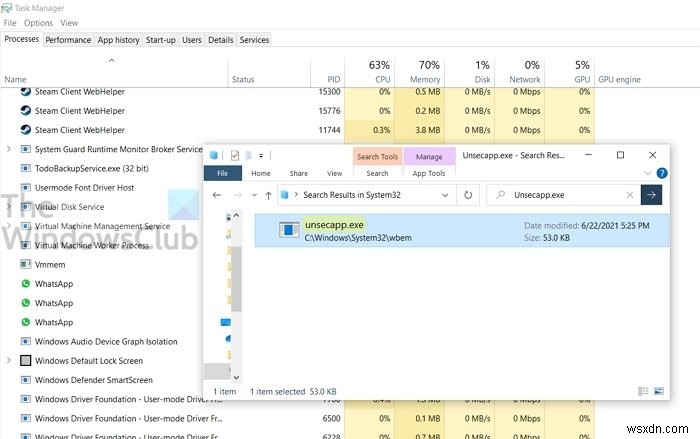
Task: Switch to the Users tab
Action: [x=192, y=40]
